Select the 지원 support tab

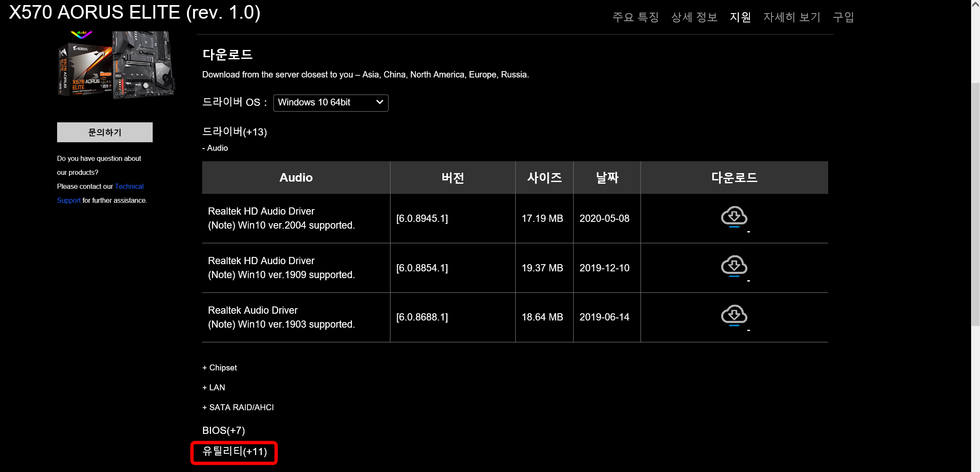[x=740, y=17]
